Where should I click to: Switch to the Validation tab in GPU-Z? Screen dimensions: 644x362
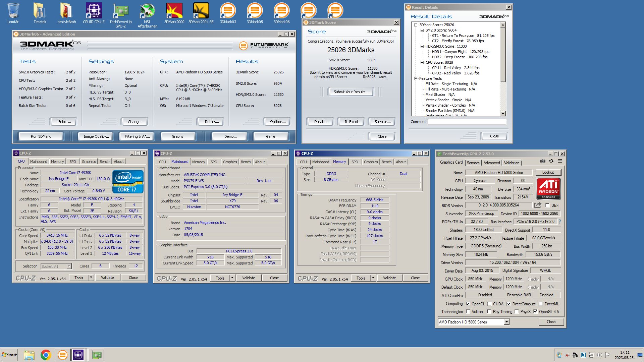click(512, 163)
